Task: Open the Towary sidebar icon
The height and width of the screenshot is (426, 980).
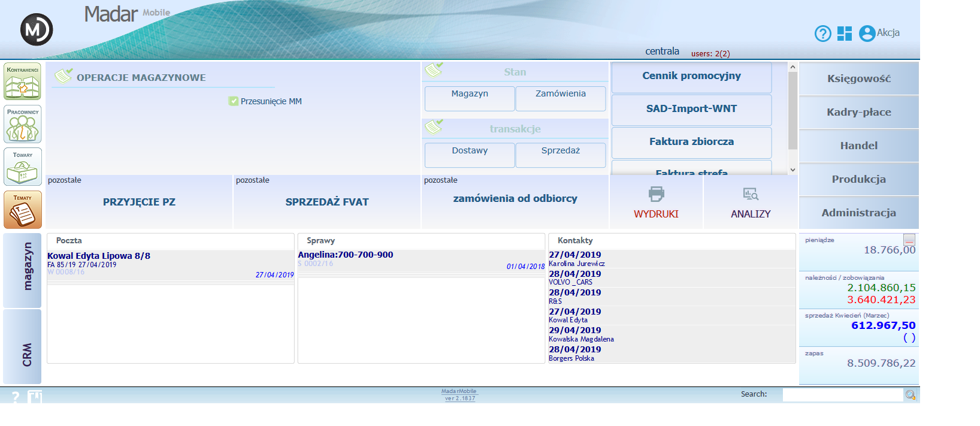Action: pyautogui.click(x=23, y=167)
